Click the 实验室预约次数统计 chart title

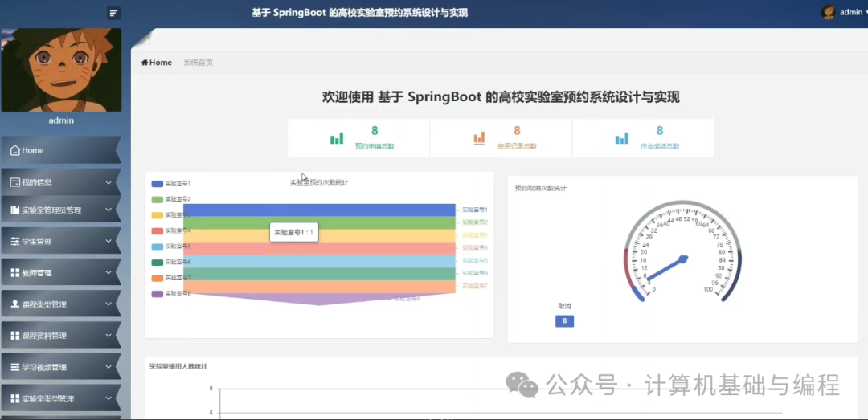(319, 182)
